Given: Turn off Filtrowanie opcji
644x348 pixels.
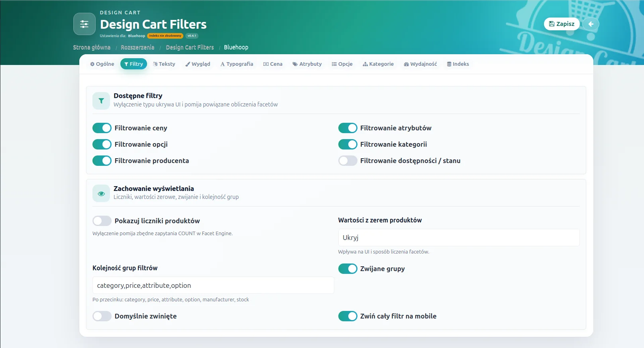Looking at the screenshot, I should click(x=102, y=144).
